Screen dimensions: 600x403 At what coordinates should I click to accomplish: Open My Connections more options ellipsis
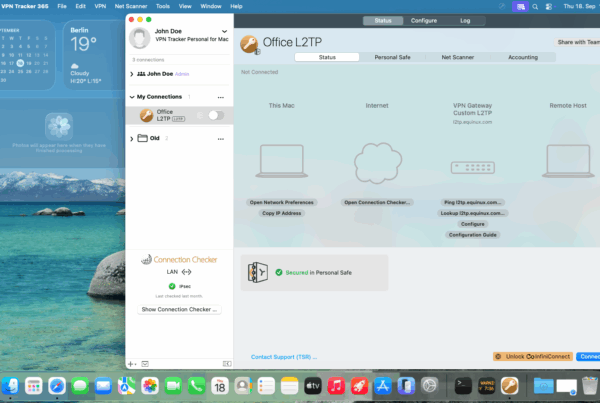coord(220,96)
